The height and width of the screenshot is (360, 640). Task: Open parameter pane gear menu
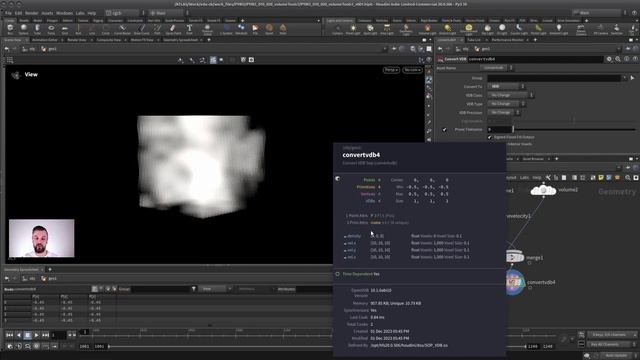[609, 59]
